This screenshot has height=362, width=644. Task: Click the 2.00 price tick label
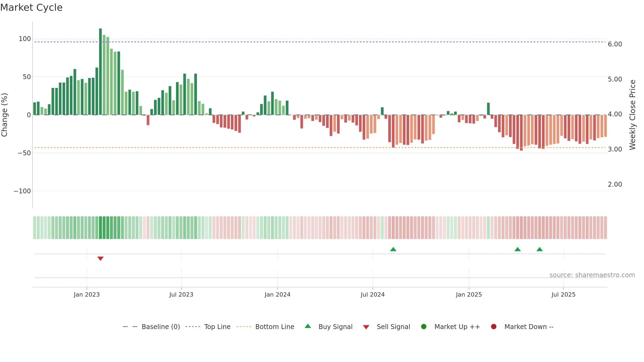(615, 184)
